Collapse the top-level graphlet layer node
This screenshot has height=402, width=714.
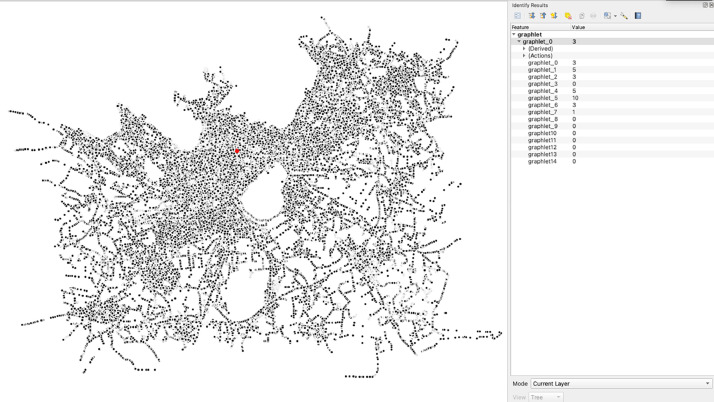[x=514, y=35]
